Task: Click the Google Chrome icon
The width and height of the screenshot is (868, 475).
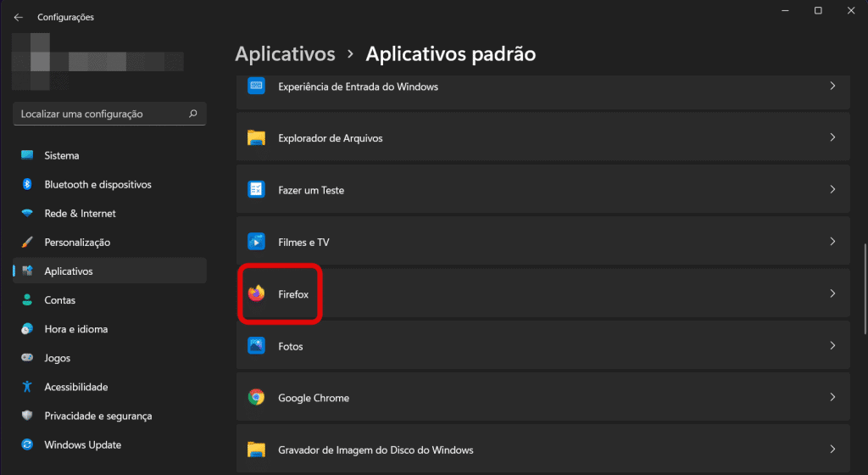Action: [x=256, y=398]
